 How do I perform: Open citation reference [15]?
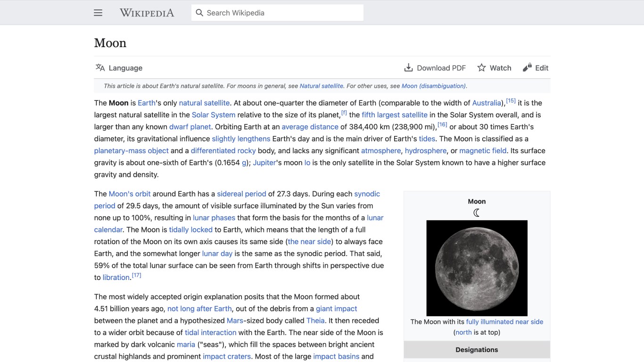(511, 100)
